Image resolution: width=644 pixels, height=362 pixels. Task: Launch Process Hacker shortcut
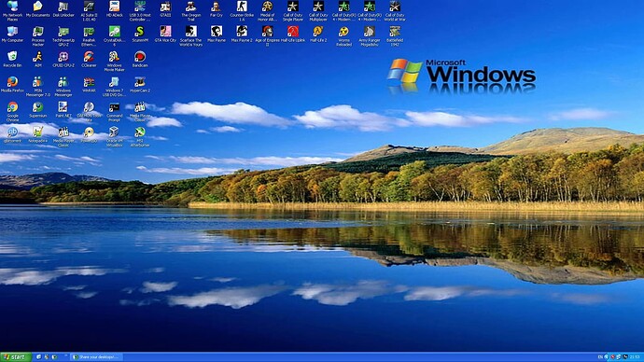(x=37, y=36)
